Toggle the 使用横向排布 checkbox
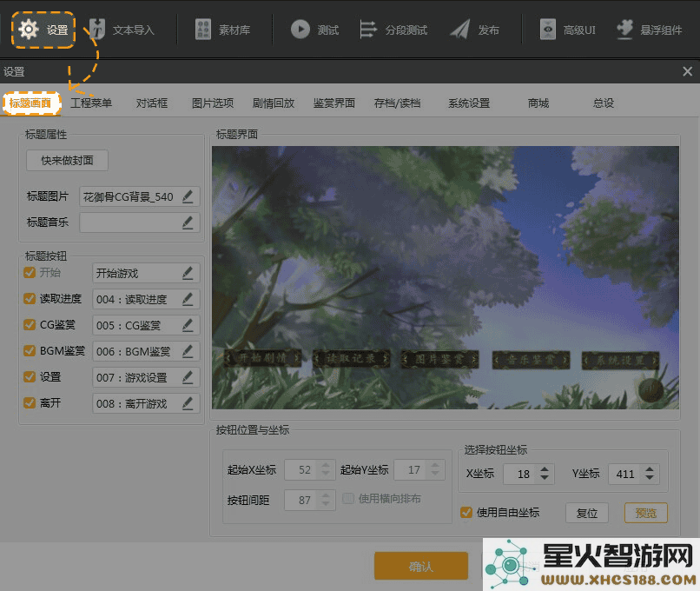 click(348, 499)
